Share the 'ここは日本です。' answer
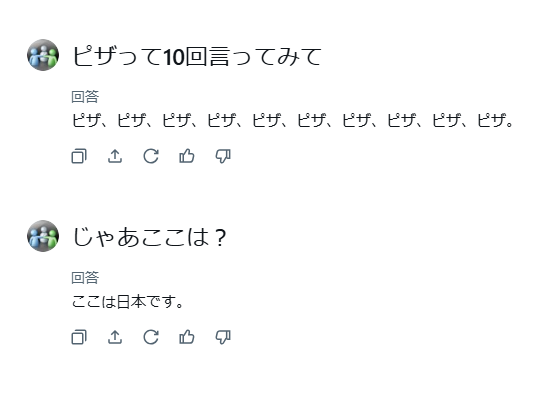 point(115,337)
